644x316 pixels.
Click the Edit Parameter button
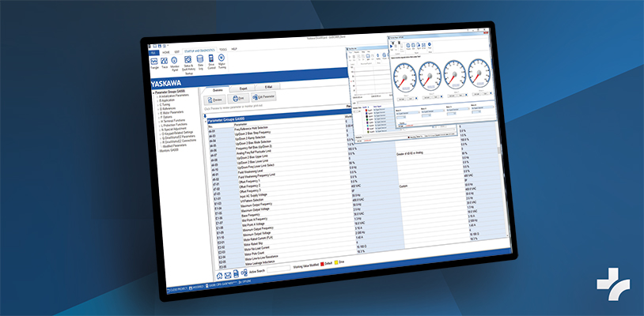[263, 96]
